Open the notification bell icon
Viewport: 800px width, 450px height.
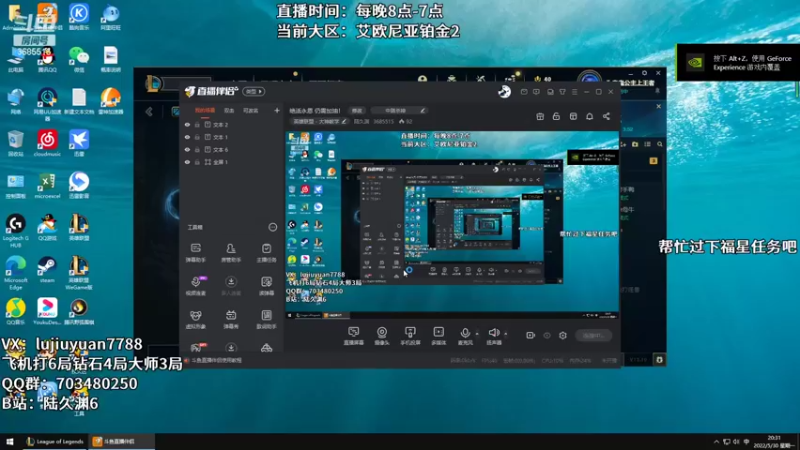(x=589, y=116)
